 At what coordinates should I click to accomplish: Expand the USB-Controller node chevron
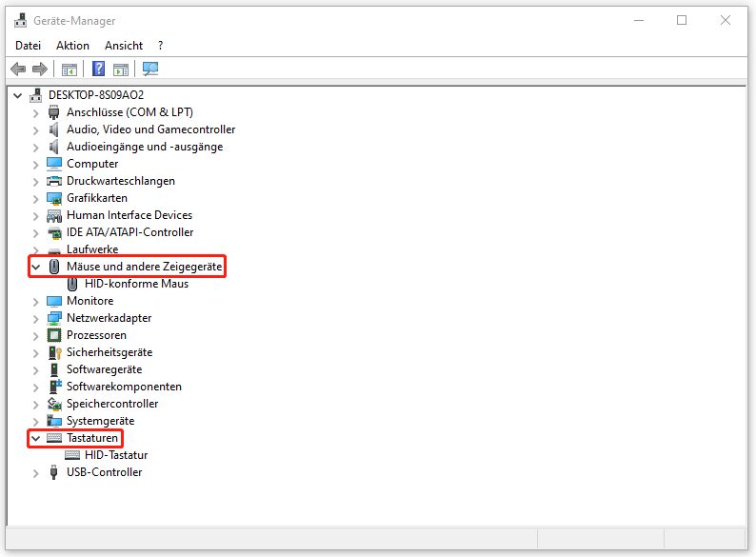[35, 473]
